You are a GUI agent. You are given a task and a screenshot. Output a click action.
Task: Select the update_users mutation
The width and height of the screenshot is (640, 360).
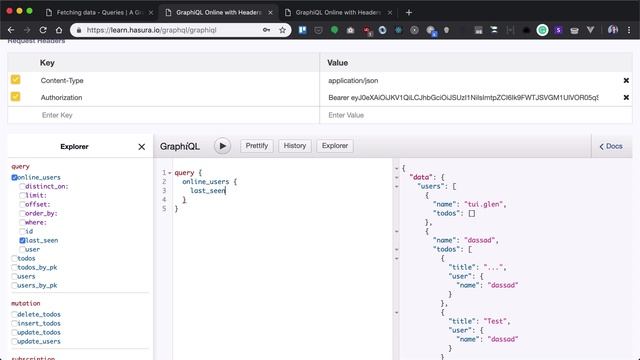coord(14,341)
